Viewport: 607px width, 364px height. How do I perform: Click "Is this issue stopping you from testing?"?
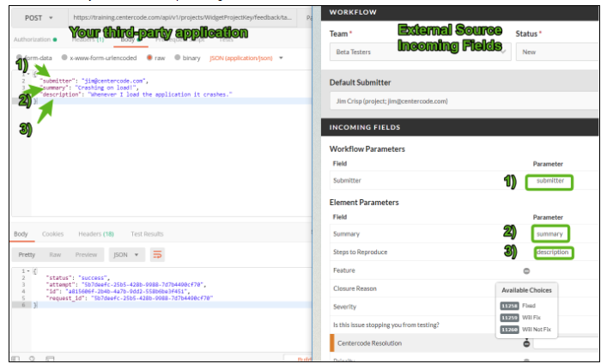(386, 325)
